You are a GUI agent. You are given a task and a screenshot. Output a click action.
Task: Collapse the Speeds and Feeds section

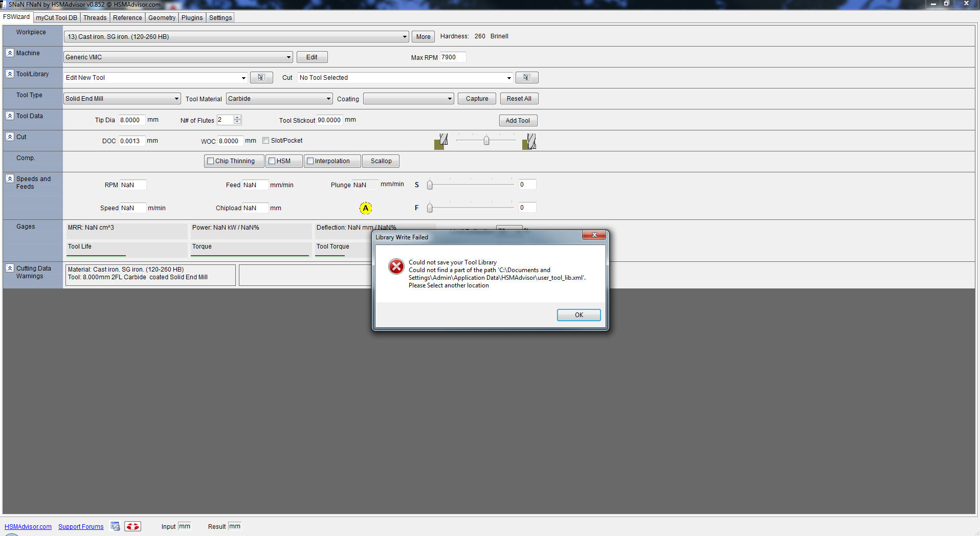pos(10,179)
